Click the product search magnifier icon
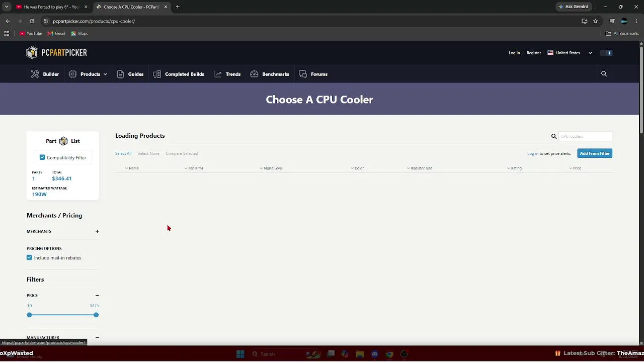644x362 pixels. tap(554, 136)
